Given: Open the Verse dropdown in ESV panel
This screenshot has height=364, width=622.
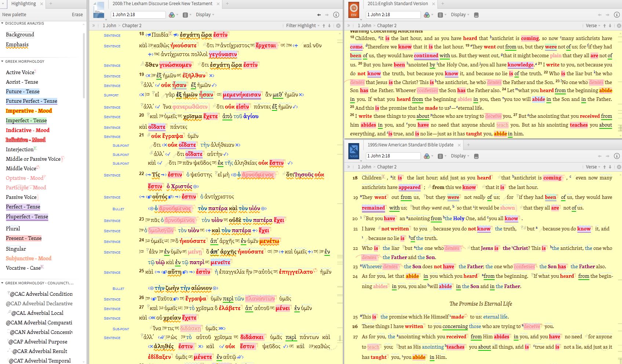Looking at the screenshot, I should pos(593,25).
